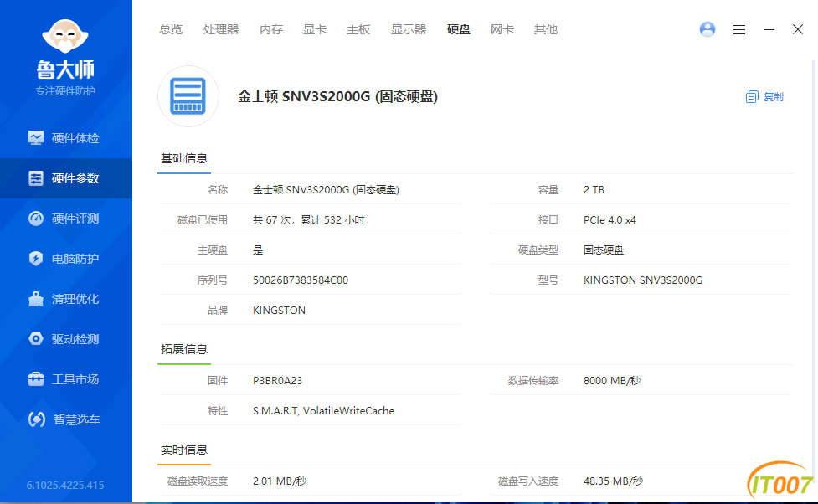Click firmware value P3BR0A23
This screenshot has height=504, width=818.
point(277,381)
